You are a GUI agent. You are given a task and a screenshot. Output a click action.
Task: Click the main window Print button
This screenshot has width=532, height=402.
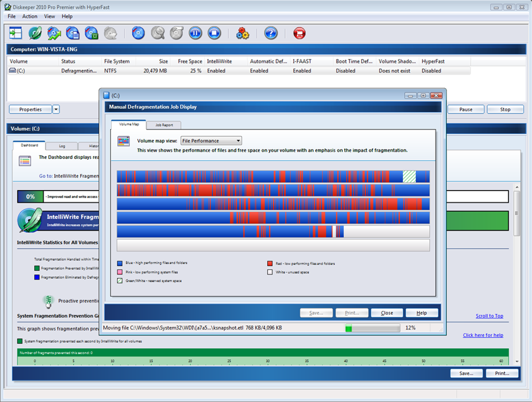(x=502, y=373)
